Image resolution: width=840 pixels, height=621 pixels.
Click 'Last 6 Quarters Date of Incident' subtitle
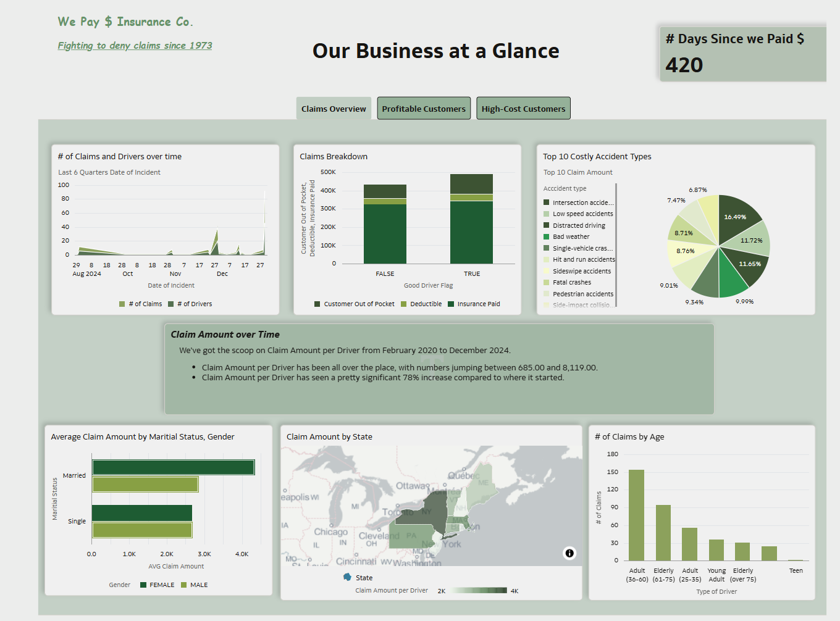pyautogui.click(x=109, y=173)
